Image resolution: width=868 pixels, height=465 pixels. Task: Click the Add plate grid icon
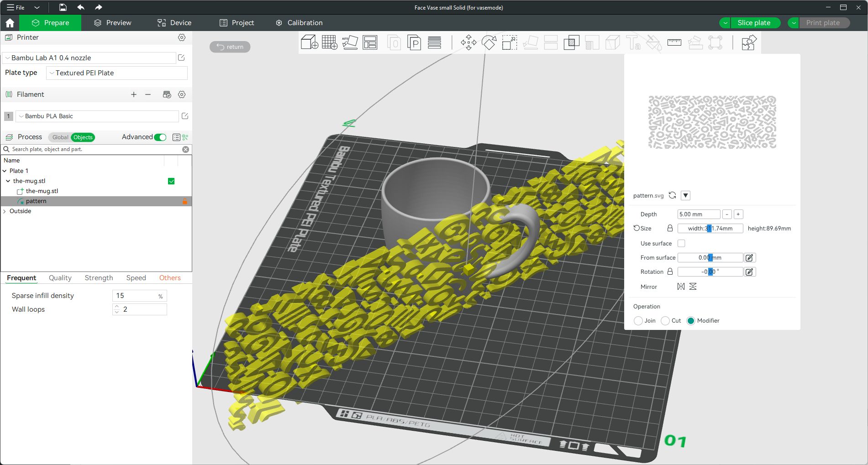pyautogui.click(x=330, y=43)
